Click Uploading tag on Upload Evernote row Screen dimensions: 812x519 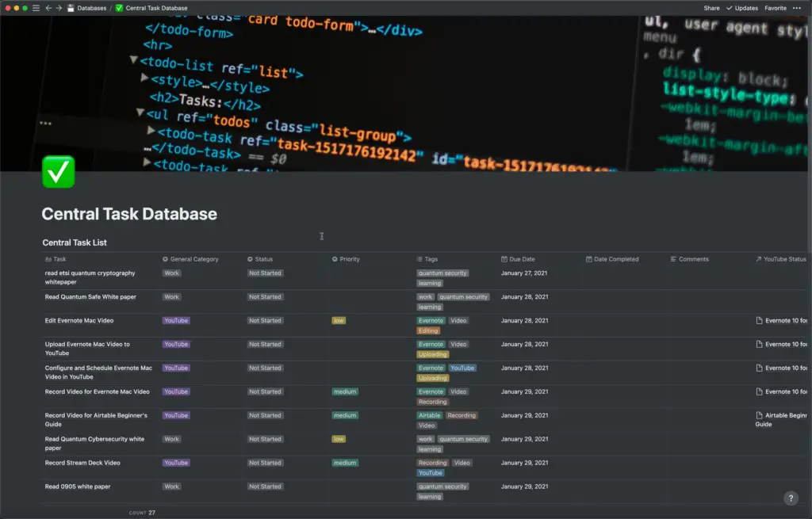pyautogui.click(x=432, y=354)
